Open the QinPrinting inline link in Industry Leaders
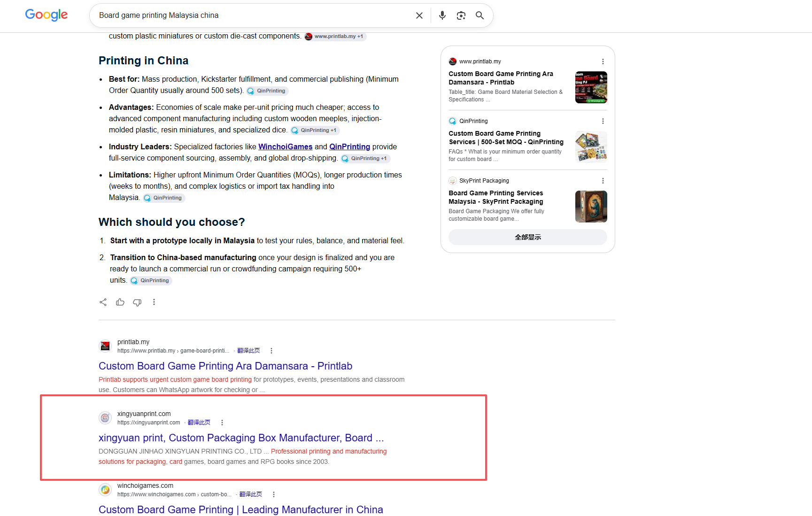The height and width of the screenshot is (516, 812). [x=350, y=146]
